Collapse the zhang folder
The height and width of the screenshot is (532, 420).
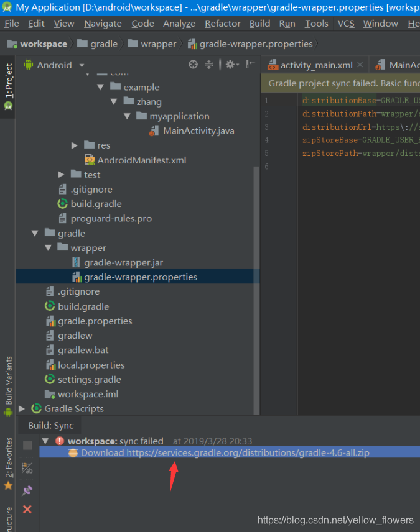pos(113,102)
